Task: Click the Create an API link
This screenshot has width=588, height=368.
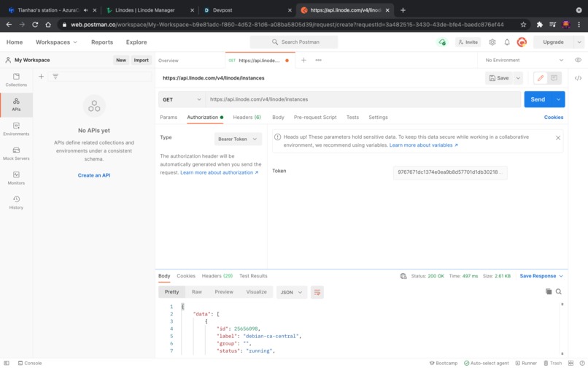Action: click(x=94, y=175)
